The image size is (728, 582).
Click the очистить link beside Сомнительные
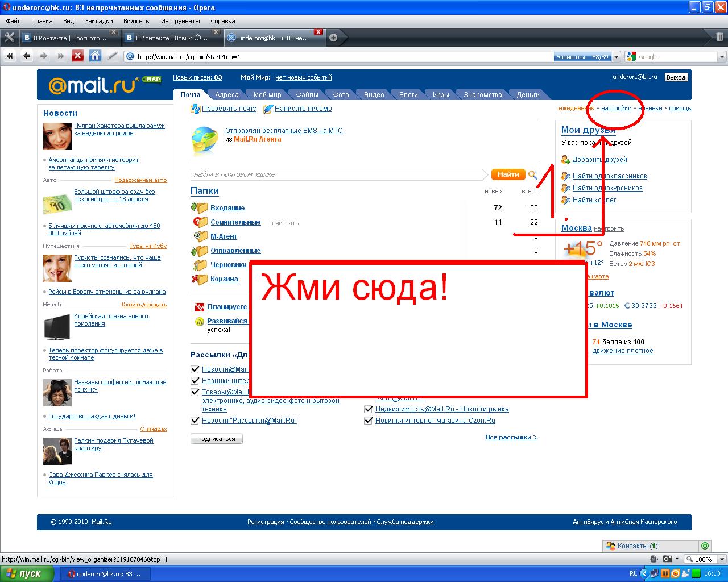tap(285, 223)
